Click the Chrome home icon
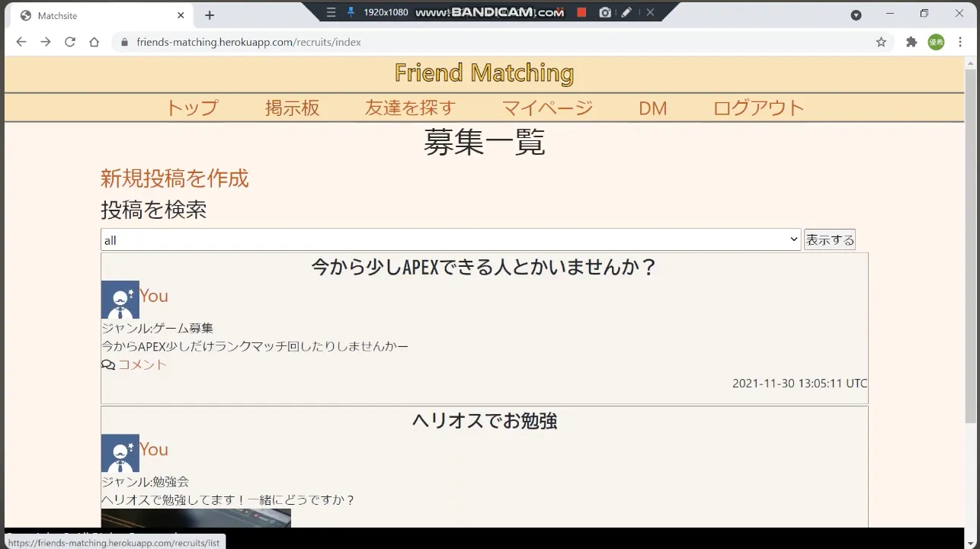 pos(94,42)
